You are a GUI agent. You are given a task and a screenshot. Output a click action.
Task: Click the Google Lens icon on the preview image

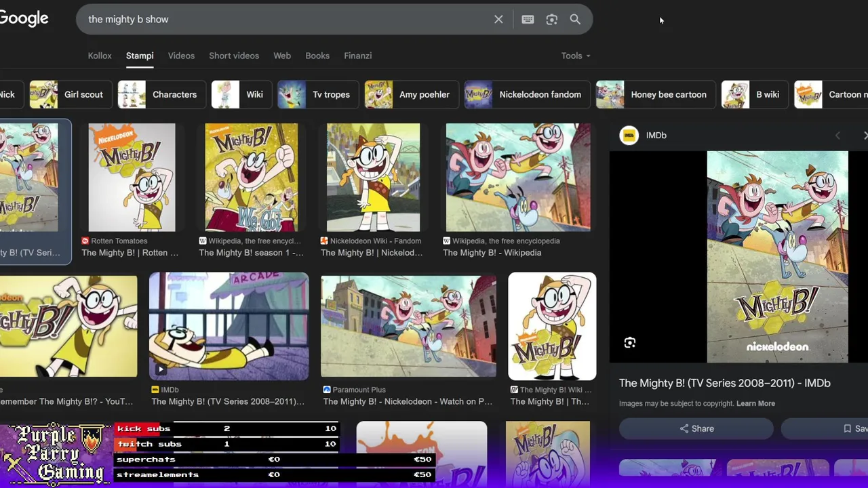(630, 343)
